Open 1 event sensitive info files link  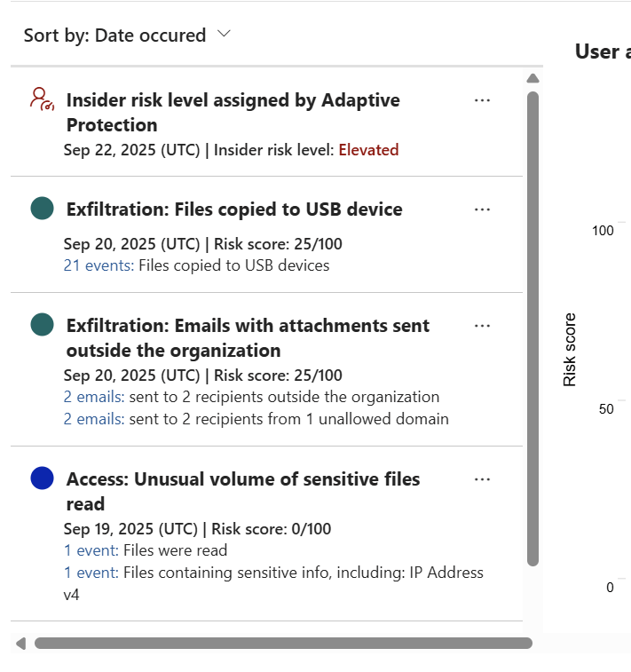pyautogui.click(x=91, y=573)
